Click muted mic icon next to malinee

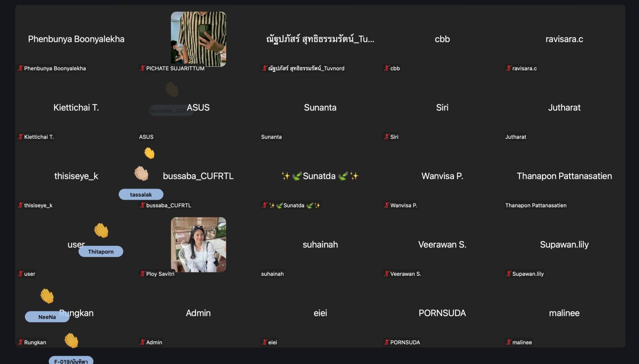pyautogui.click(x=509, y=342)
